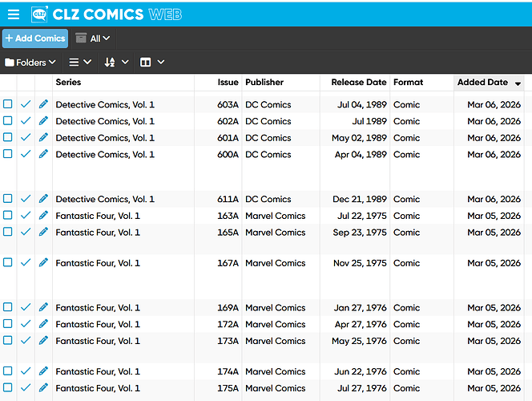The width and height of the screenshot is (532, 401).
Task: Click the collection archive box icon
Action: (81, 38)
